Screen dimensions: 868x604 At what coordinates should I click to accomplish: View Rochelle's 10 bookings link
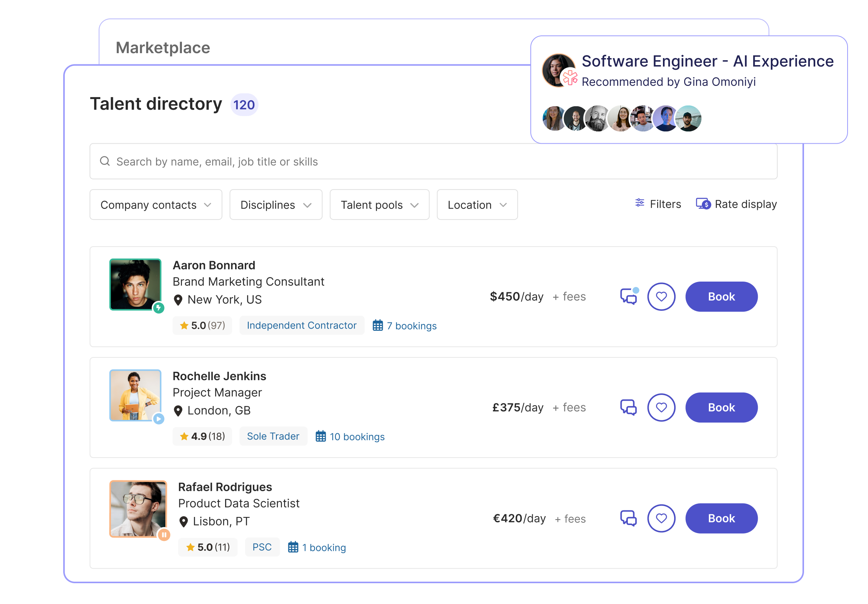[357, 437]
